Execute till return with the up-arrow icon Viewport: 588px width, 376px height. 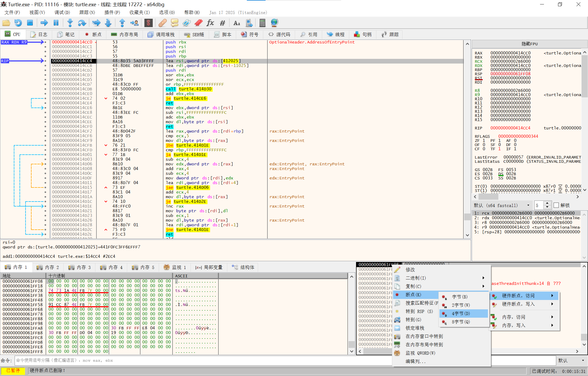(x=122, y=23)
